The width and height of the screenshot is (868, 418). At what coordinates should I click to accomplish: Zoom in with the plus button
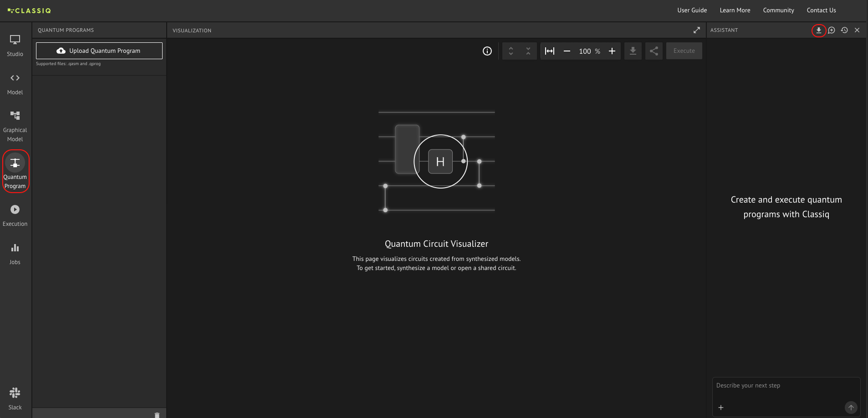click(x=612, y=51)
